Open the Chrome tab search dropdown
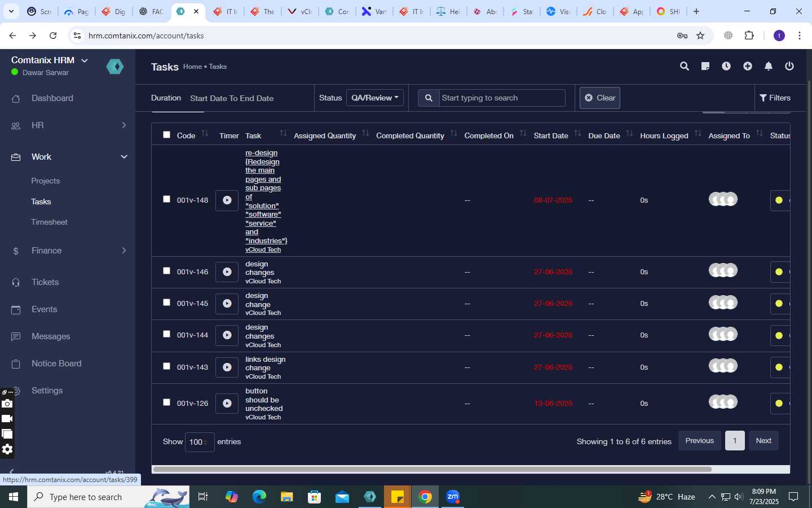The height and width of the screenshot is (508, 812). [x=11, y=11]
